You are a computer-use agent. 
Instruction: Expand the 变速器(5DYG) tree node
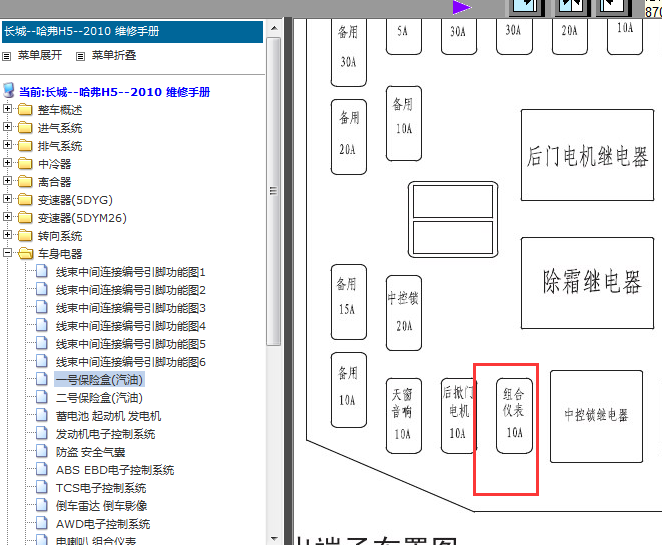[x=7, y=198]
